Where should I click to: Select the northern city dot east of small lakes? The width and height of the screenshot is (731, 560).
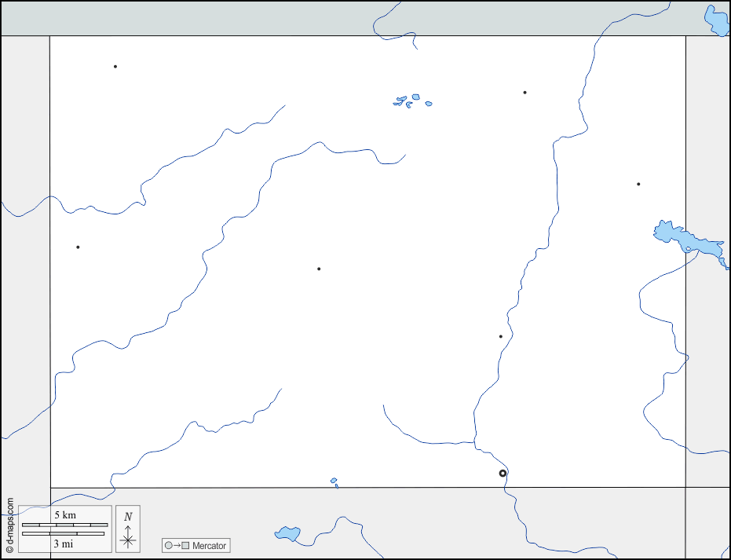[524, 92]
